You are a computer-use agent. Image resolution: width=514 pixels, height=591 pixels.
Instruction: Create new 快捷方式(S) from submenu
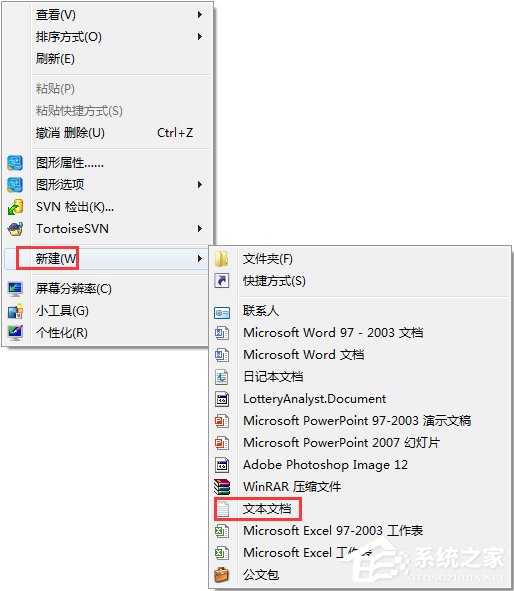[360, 281]
